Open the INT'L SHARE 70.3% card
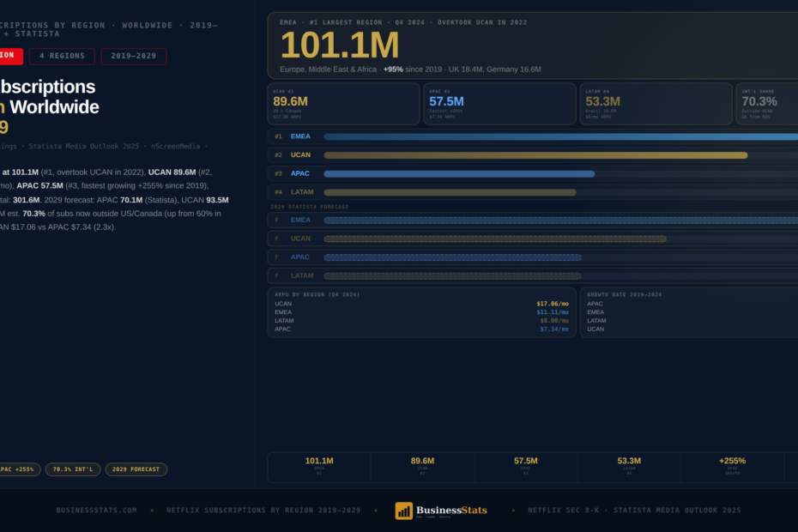This screenshot has width=798, height=532. [767, 104]
